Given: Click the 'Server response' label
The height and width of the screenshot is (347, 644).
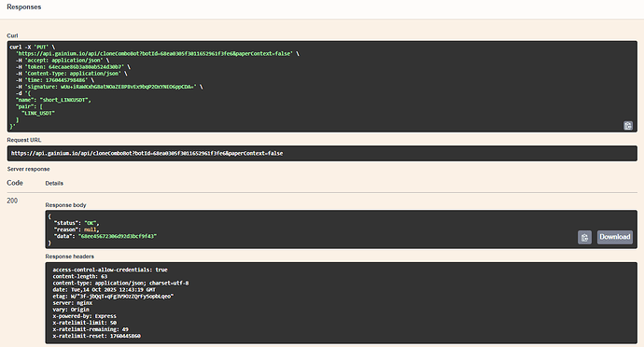Looking at the screenshot, I should pos(28,169).
